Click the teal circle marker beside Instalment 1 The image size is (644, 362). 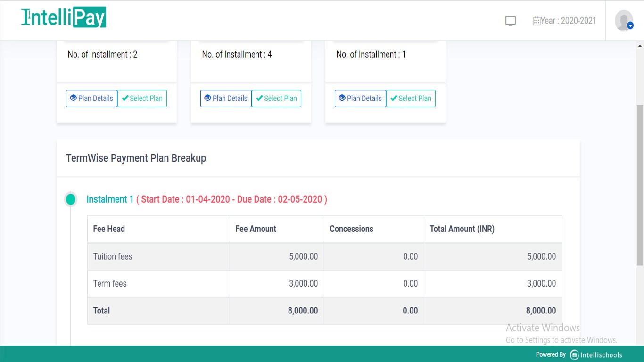pos(71,199)
